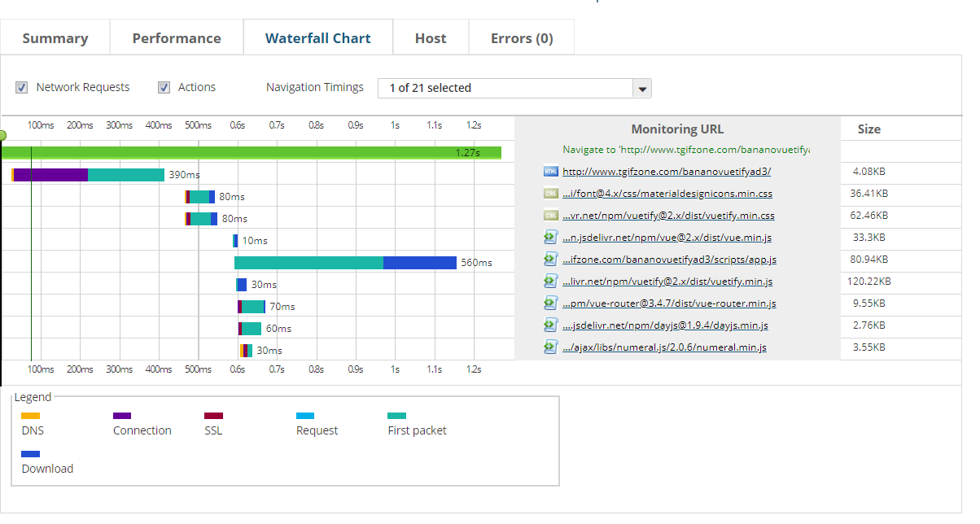Click the green 1.27s navigation bar
The width and height of the screenshot is (980, 524).
pyautogui.click(x=251, y=152)
